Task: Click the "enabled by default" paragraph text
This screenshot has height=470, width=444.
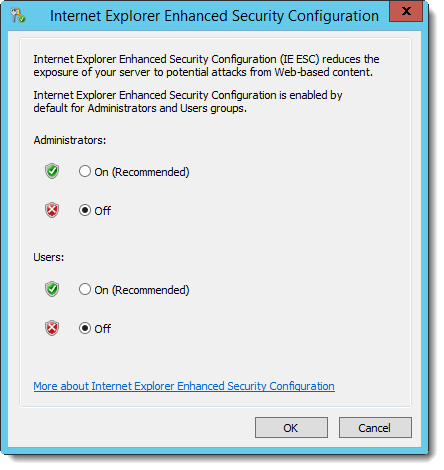Action: [x=188, y=102]
